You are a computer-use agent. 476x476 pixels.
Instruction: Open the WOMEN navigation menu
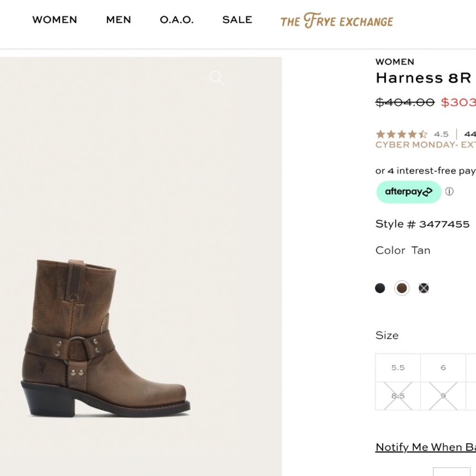[x=55, y=20]
